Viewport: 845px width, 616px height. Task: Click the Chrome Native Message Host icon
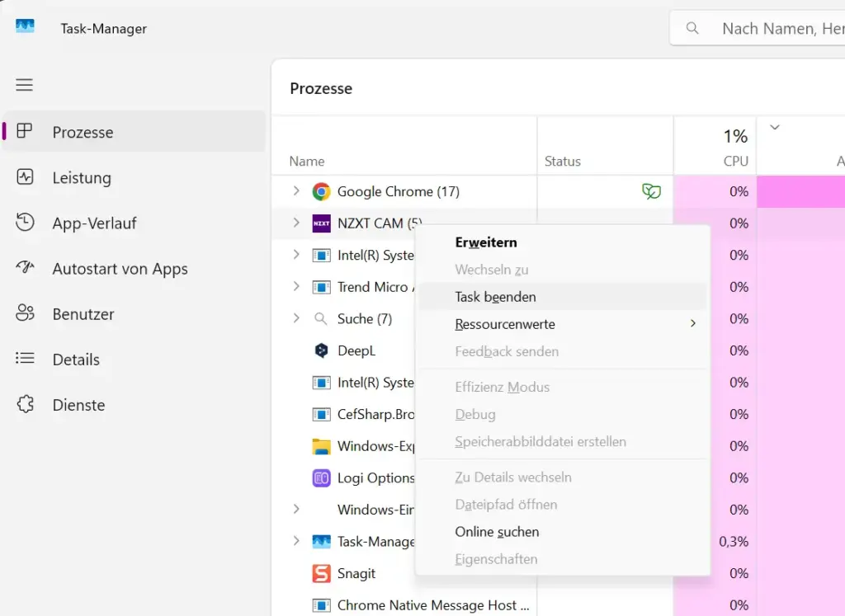[321, 604]
